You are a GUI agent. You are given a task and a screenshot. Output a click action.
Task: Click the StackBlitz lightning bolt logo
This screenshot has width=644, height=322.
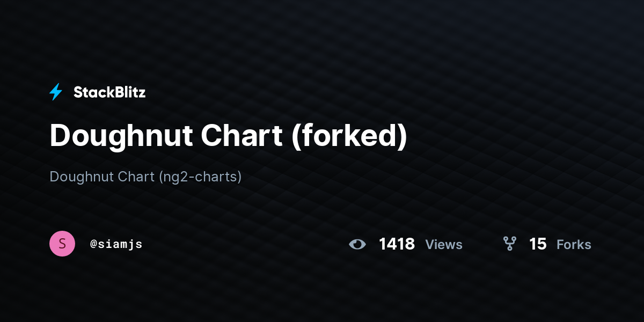pos(56,92)
